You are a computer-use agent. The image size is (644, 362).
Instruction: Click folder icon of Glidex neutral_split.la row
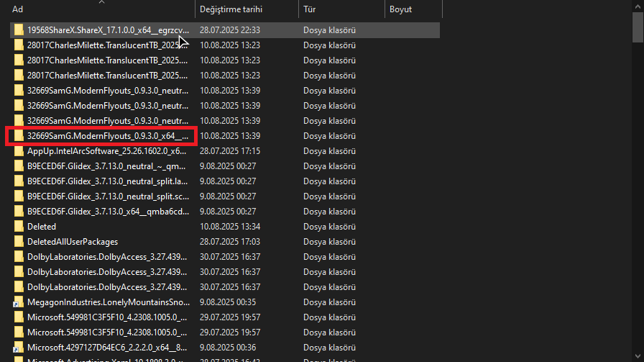19,181
